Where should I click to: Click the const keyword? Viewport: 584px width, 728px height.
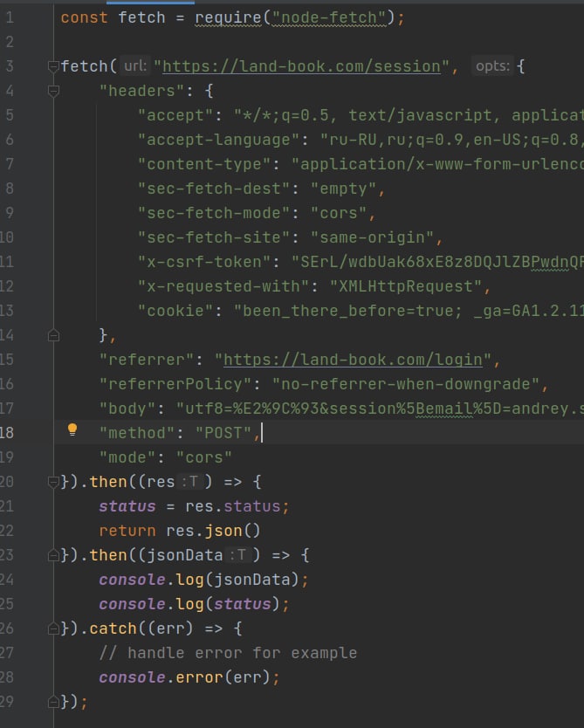(x=84, y=17)
